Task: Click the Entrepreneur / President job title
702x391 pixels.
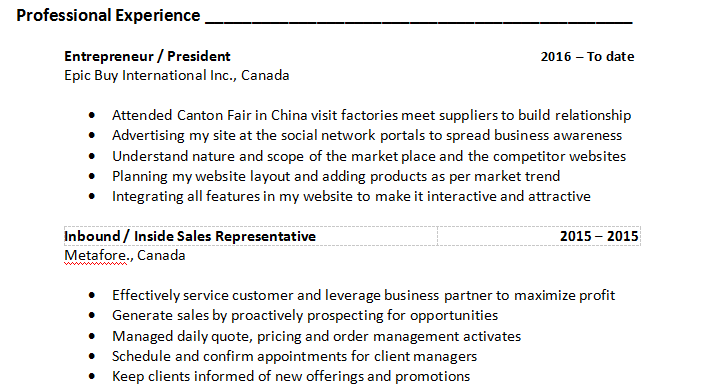Action: tap(147, 56)
